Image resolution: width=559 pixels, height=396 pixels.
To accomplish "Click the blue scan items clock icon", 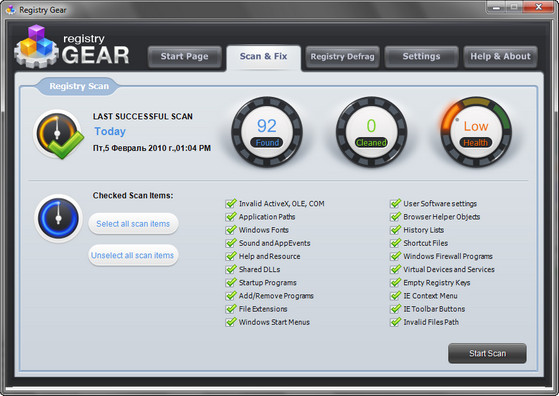I will (x=58, y=218).
